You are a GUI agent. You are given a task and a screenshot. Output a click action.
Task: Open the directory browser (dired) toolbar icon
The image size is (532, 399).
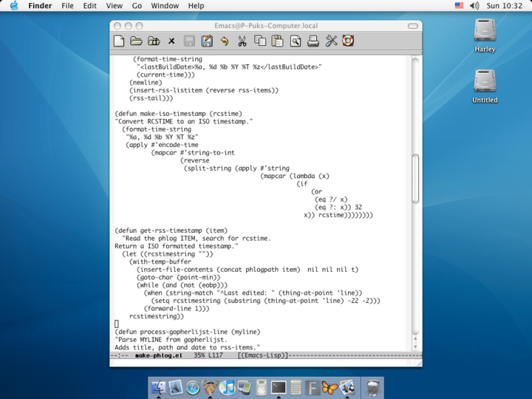(x=154, y=41)
